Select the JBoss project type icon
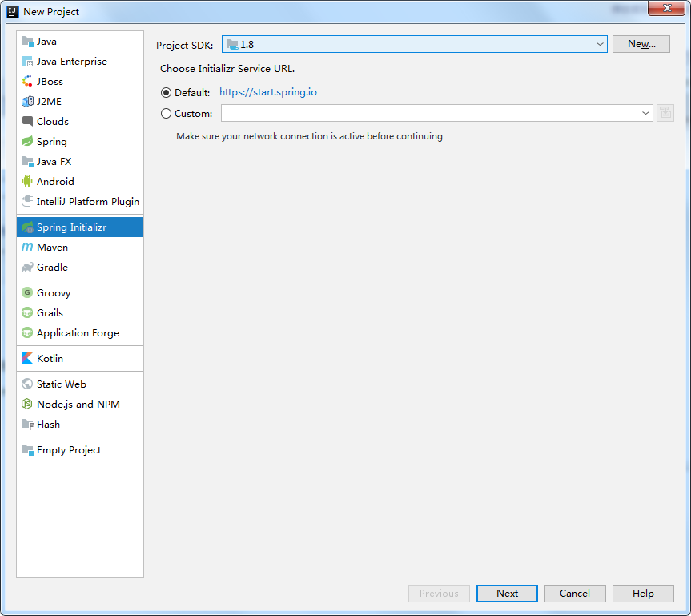Viewport: 691px width, 616px height. point(27,81)
